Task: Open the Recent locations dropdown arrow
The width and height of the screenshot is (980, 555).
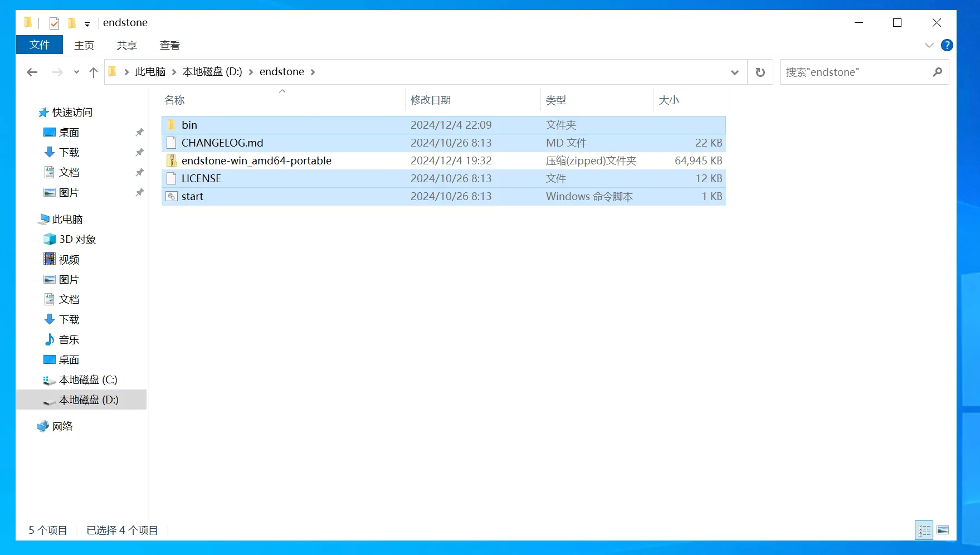Action: point(76,72)
